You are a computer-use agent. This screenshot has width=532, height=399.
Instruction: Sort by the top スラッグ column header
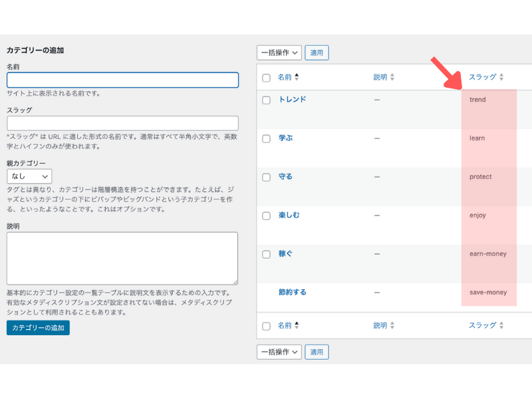(483, 77)
